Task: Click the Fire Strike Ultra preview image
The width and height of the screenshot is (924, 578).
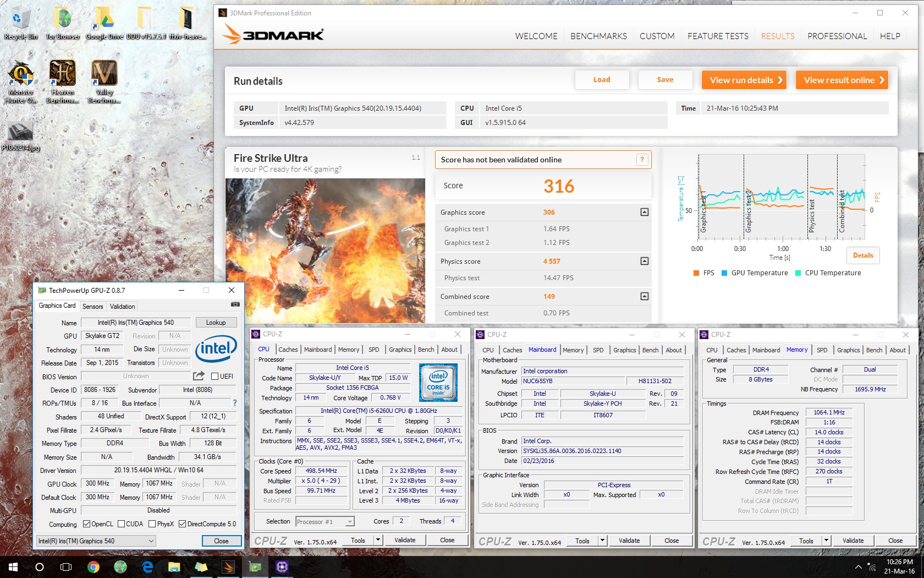Action: pyautogui.click(x=325, y=250)
